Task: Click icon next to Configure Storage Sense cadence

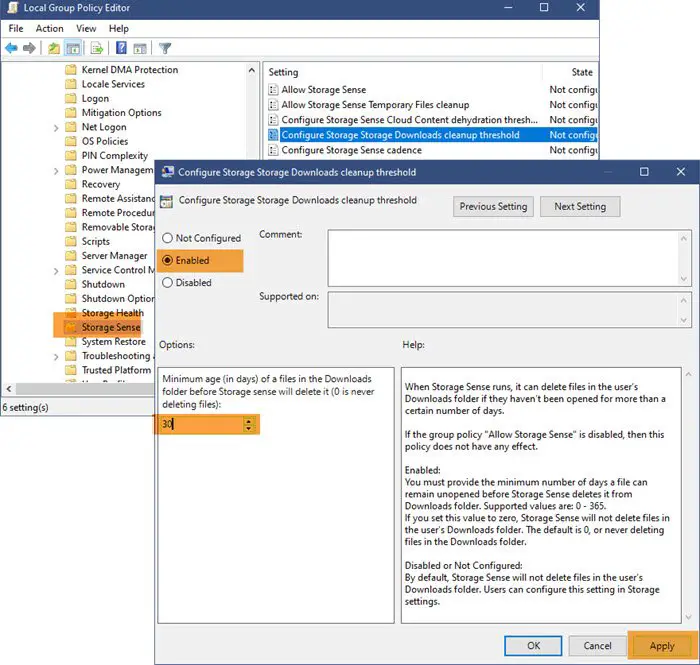Action: 273,150
